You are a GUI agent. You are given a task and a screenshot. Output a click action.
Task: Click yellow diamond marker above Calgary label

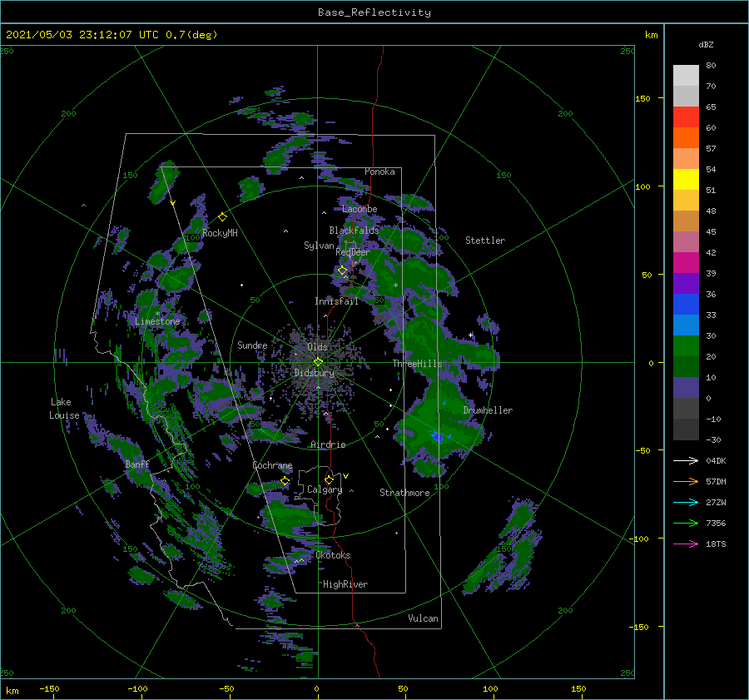pyautogui.click(x=329, y=479)
